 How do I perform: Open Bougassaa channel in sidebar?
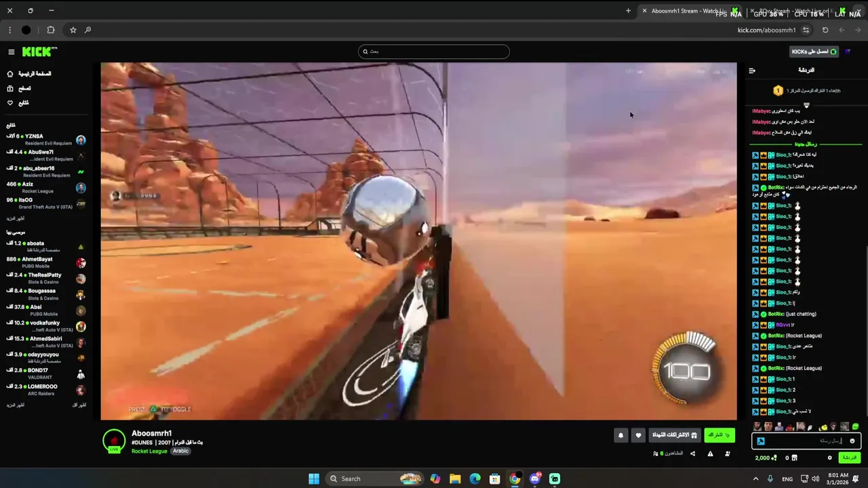point(46,294)
